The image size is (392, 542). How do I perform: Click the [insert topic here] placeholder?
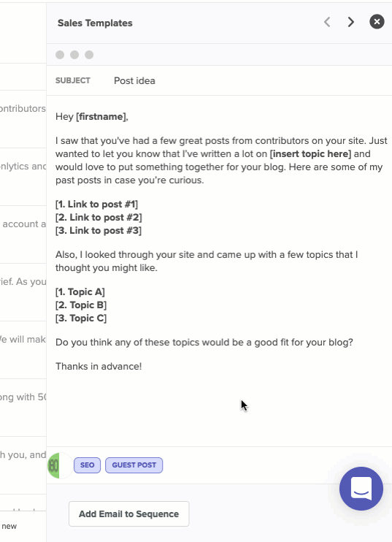point(310,154)
